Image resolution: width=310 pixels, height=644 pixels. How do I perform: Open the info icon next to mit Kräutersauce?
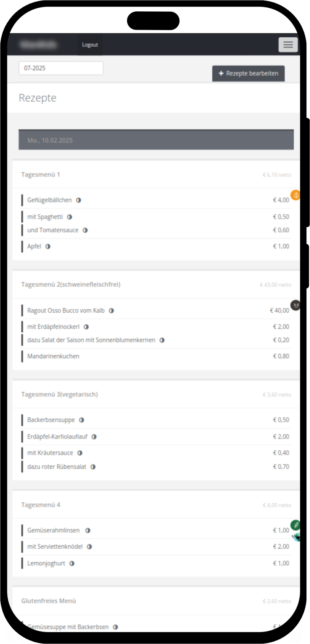[x=79, y=452]
